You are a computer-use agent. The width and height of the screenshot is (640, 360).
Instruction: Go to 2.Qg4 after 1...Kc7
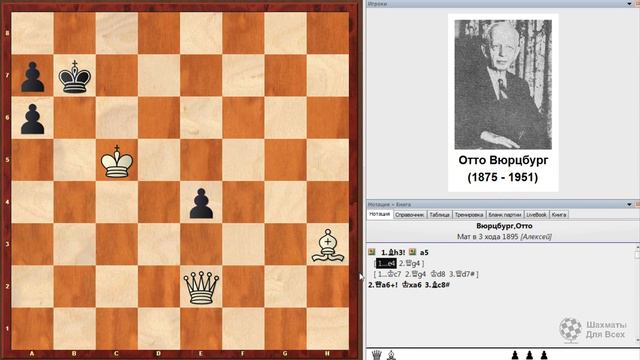pyautogui.click(x=415, y=274)
